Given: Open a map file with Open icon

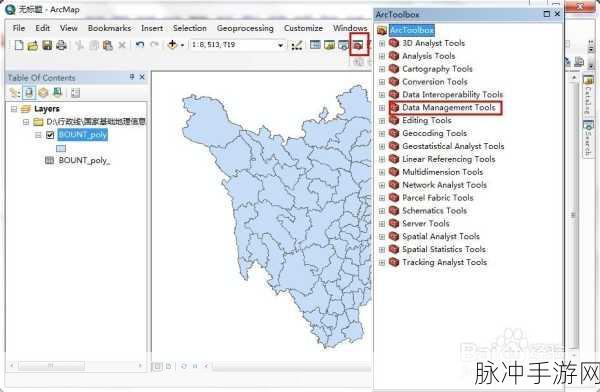Looking at the screenshot, I should pyautogui.click(x=33, y=46).
